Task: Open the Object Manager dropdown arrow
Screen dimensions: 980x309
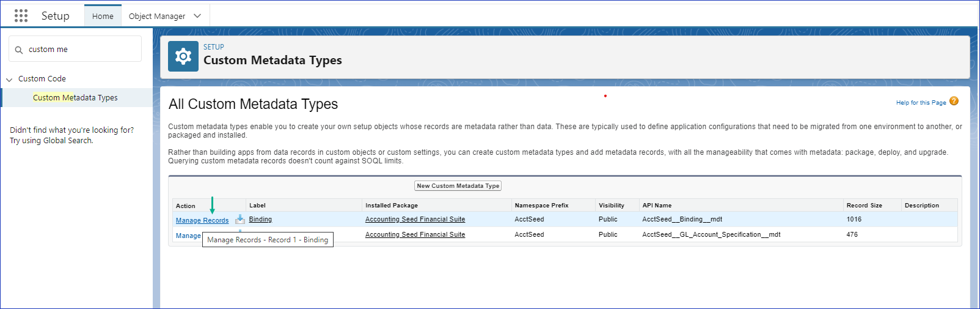Action: 197,16
